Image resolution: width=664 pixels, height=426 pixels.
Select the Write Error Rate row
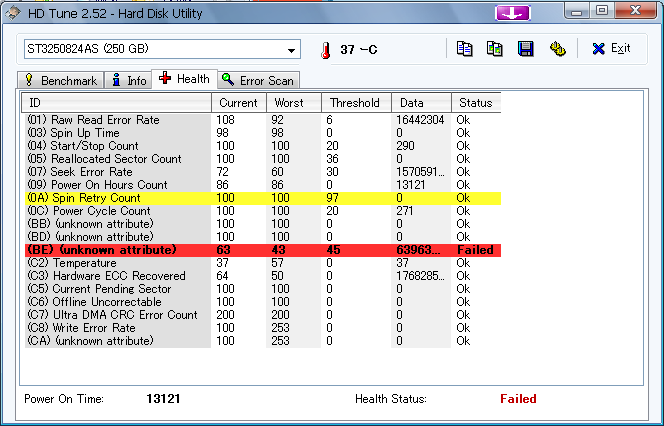click(x=263, y=328)
